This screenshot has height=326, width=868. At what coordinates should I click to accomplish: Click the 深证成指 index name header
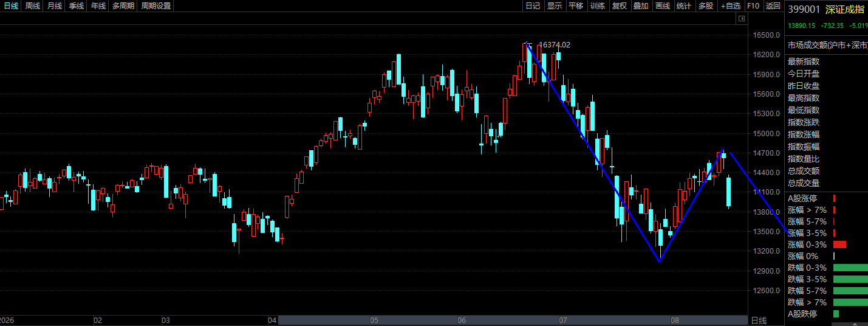[x=844, y=9]
